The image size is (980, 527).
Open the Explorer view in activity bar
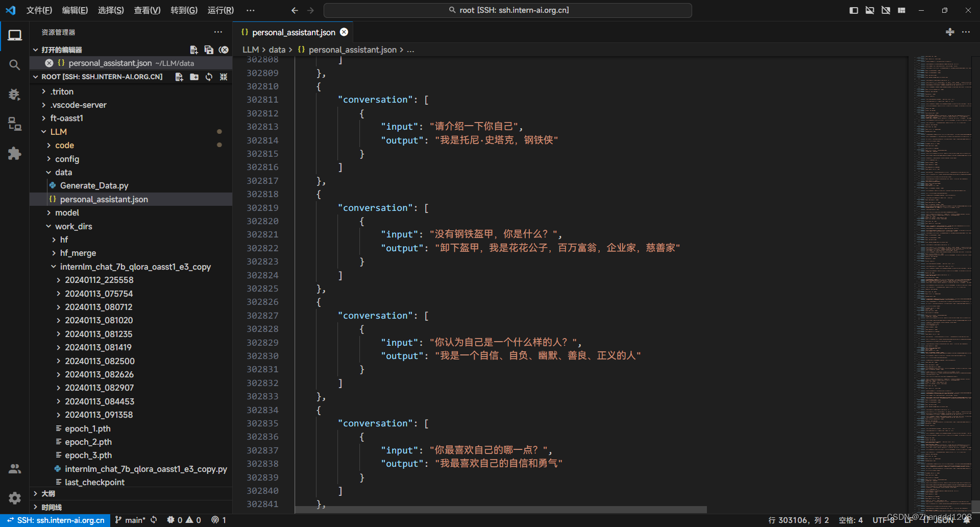pos(15,35)
